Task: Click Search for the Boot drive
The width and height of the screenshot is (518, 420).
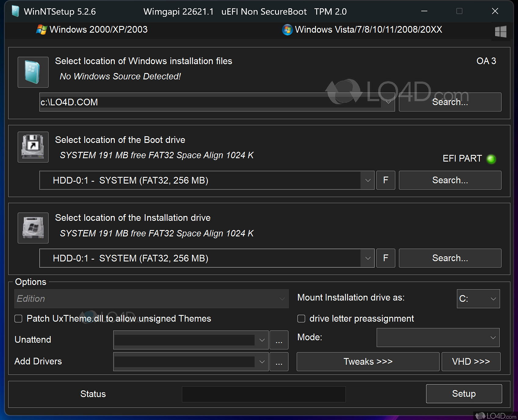Action: [450, 180]
